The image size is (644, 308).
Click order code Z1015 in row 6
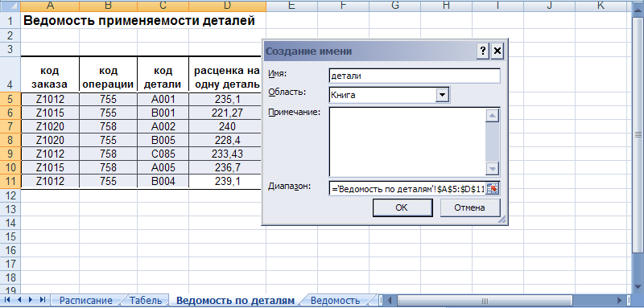(x=50, y=113)
